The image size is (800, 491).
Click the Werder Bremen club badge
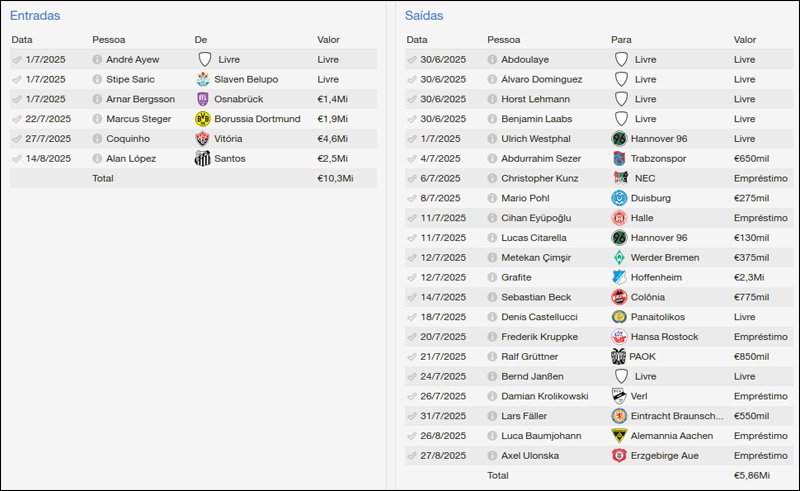tap(619, 258)
